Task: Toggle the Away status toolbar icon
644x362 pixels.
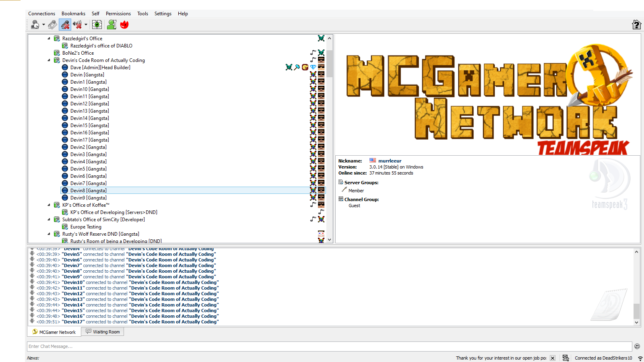Action: (35, 25)
